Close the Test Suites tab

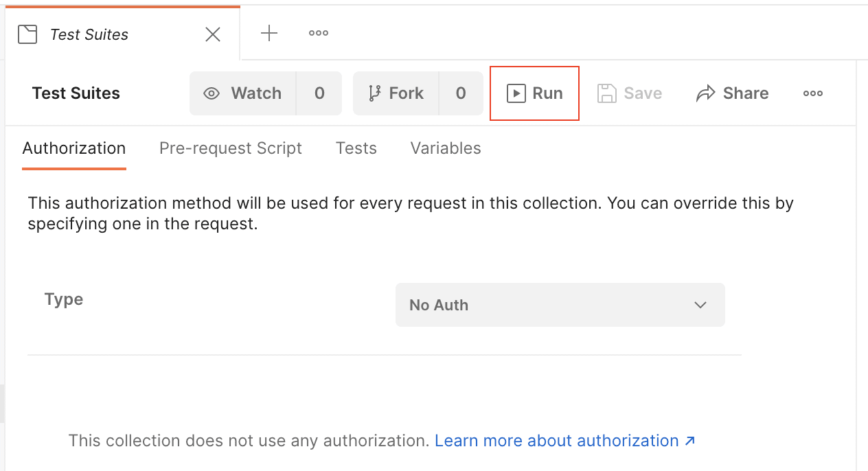pyautogui.click(x=213, y=34)
